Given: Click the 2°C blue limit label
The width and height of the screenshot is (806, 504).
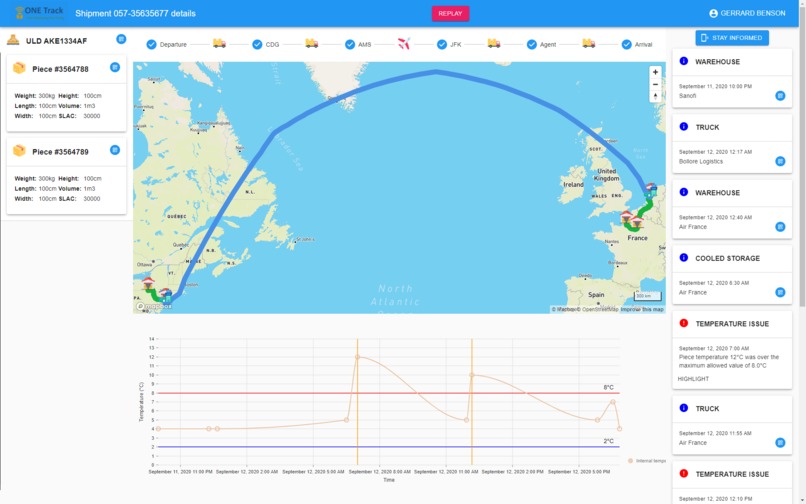Looking at the screenshot, I should (x=608, y=441).
